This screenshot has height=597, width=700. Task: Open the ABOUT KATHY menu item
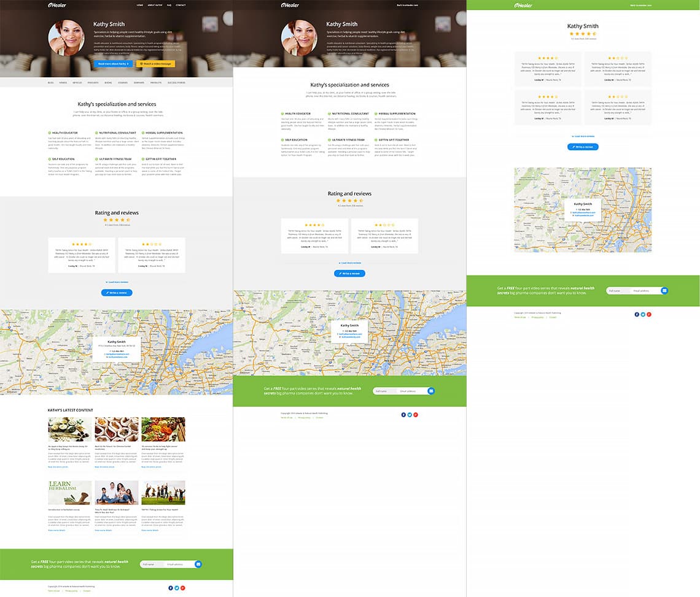pyautogui.click(x=155, y=5)
